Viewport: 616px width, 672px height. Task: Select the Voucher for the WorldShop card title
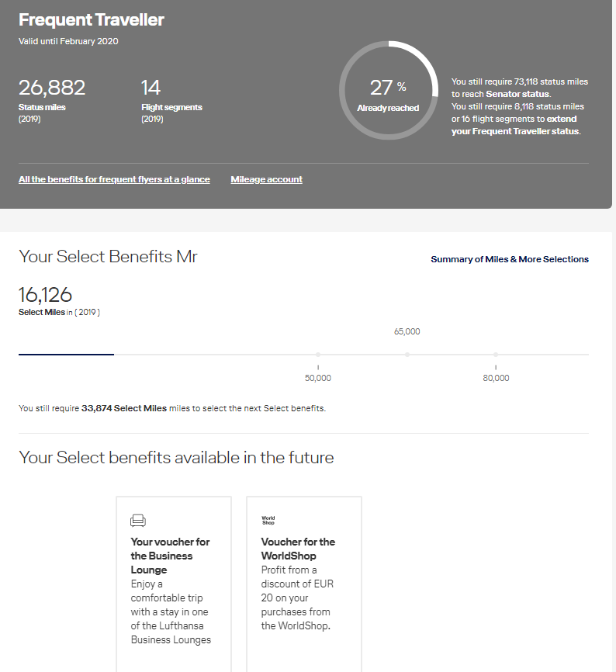tap(298, 549)
